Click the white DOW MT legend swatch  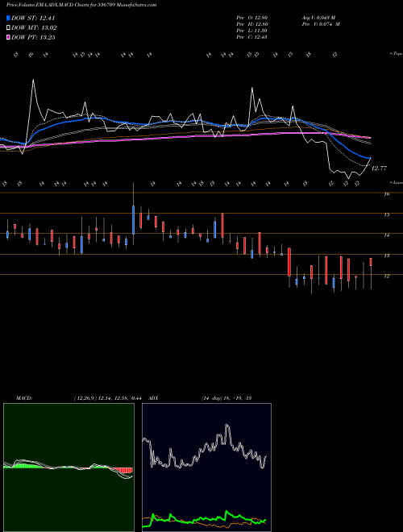(8, 28)
